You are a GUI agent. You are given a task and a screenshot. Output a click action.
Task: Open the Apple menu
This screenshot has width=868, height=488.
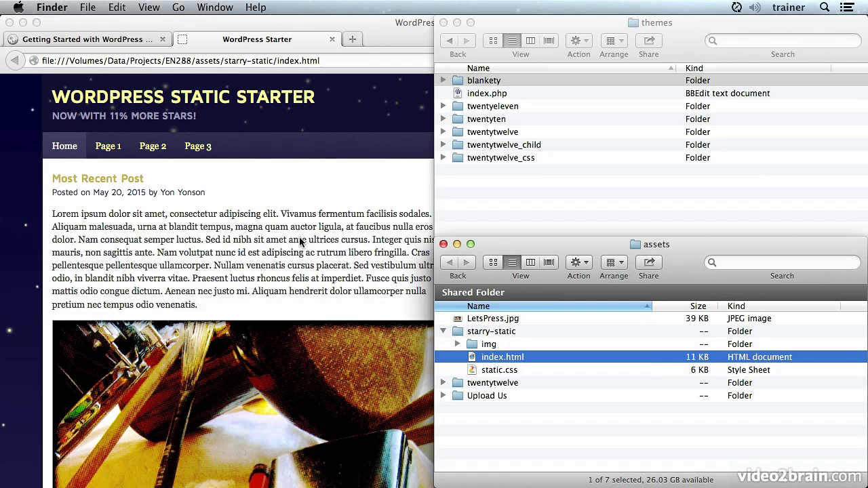pyautogui.click(x=18, y=7)
